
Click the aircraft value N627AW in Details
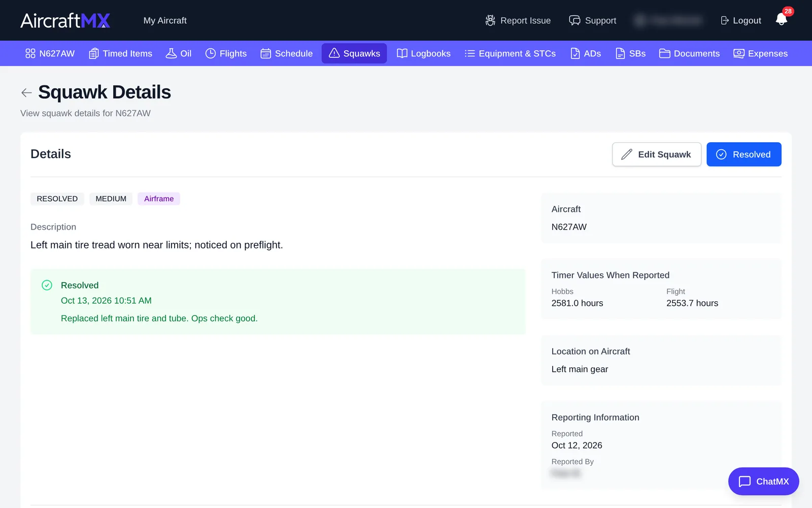tap(569, 227)
